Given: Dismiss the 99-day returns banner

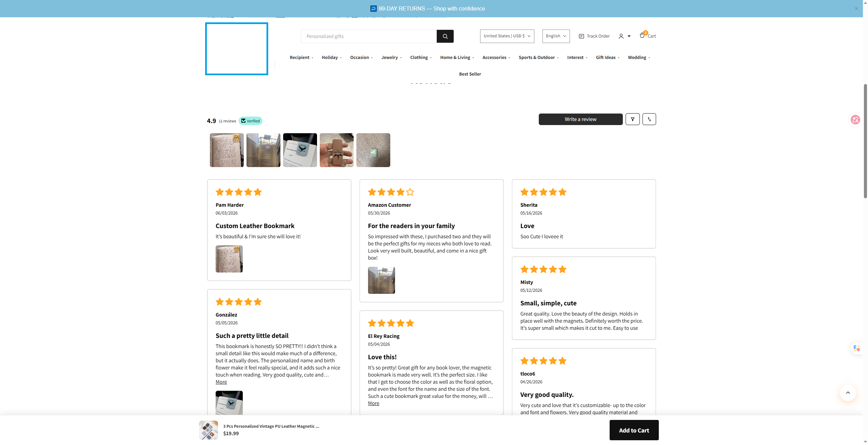Looking at the screenshot, I should (856, 9).
